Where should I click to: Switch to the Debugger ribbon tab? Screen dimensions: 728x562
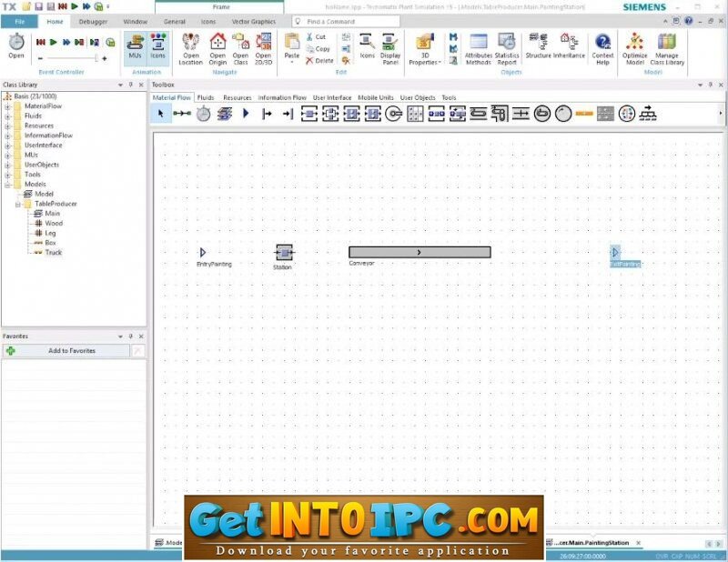pos(94,22)
